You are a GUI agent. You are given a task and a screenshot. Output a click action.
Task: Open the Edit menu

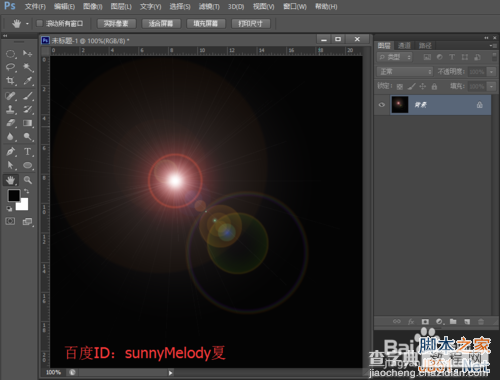[64, 7]
